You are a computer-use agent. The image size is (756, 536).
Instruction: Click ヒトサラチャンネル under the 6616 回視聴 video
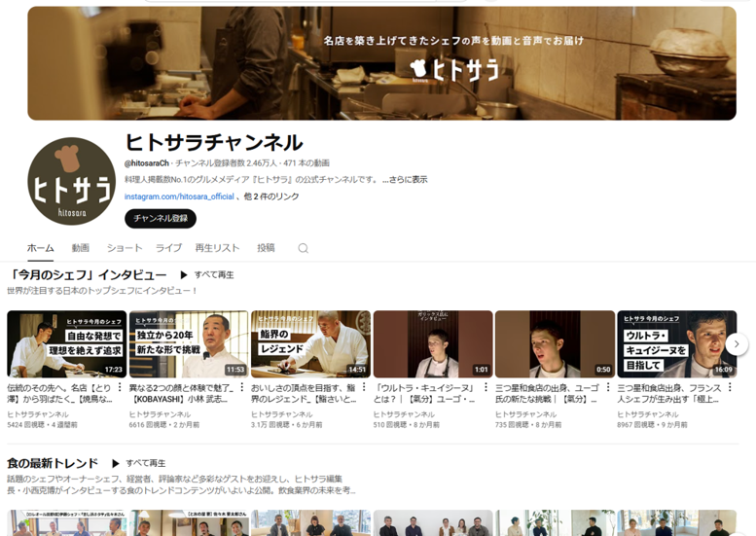(x=161, y=414)
